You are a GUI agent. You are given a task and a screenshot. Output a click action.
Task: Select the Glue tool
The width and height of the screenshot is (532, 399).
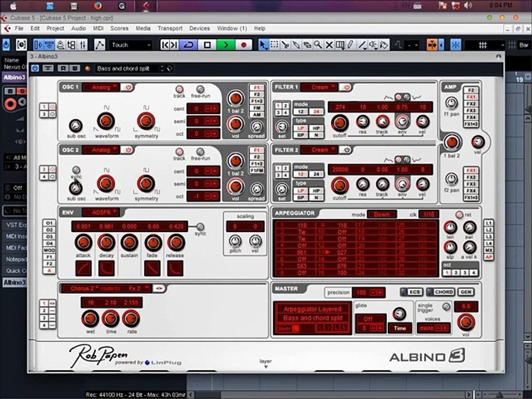click(x=296, y=45)
